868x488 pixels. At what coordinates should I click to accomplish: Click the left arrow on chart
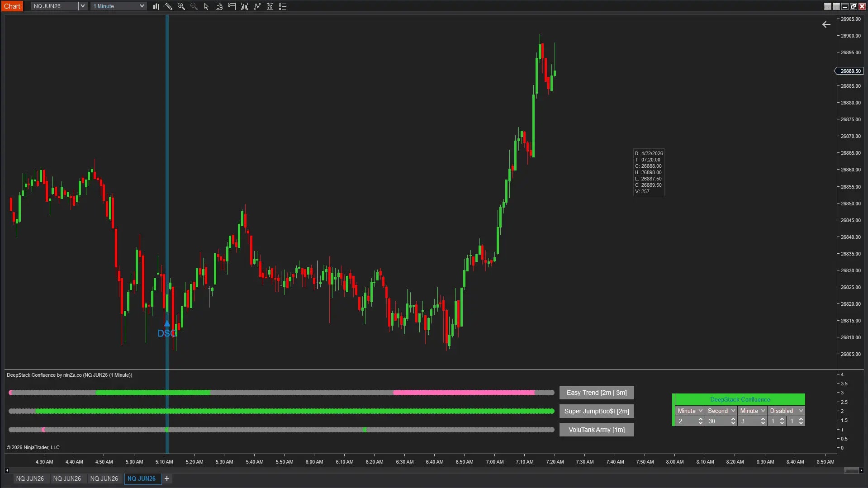tap(826, 24)
